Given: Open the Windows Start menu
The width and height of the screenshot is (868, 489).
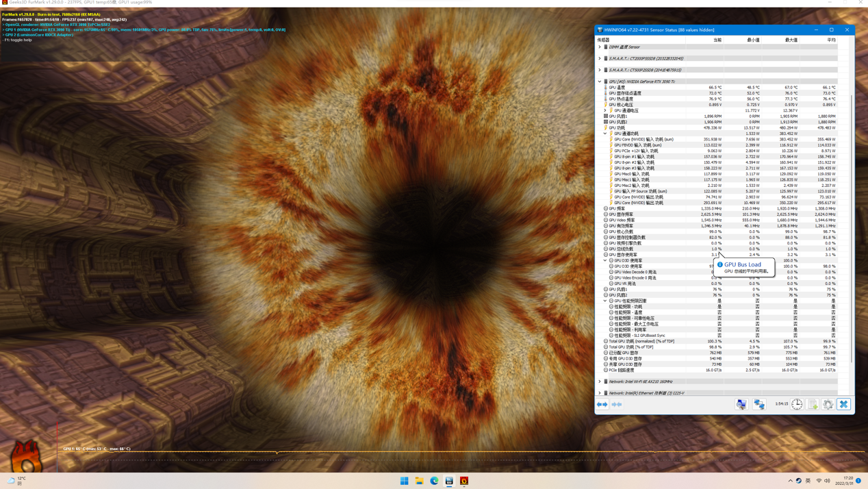Looking at the screenshot, I should coord(404,481).
